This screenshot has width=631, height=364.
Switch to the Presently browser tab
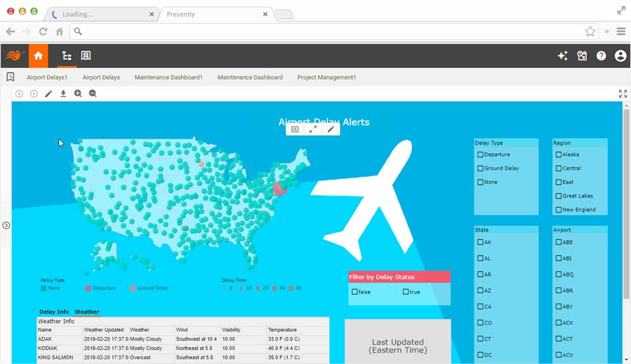click(x=216, y=14)
